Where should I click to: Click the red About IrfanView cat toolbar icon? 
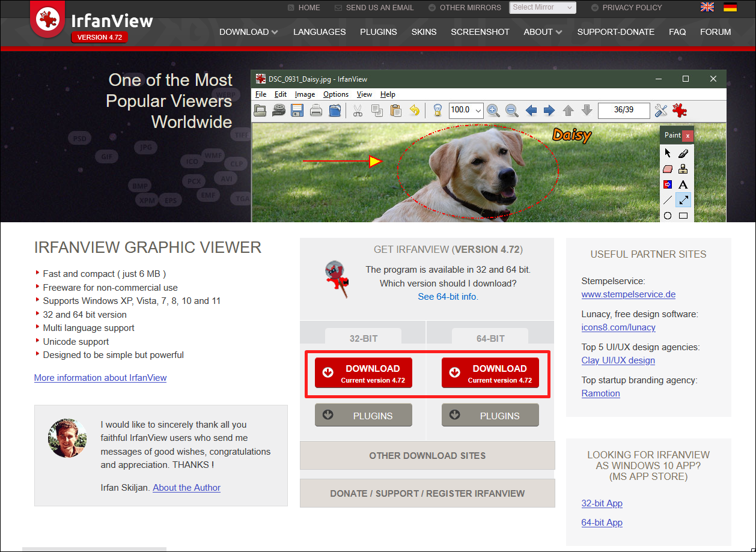click(x=680, y=111)
